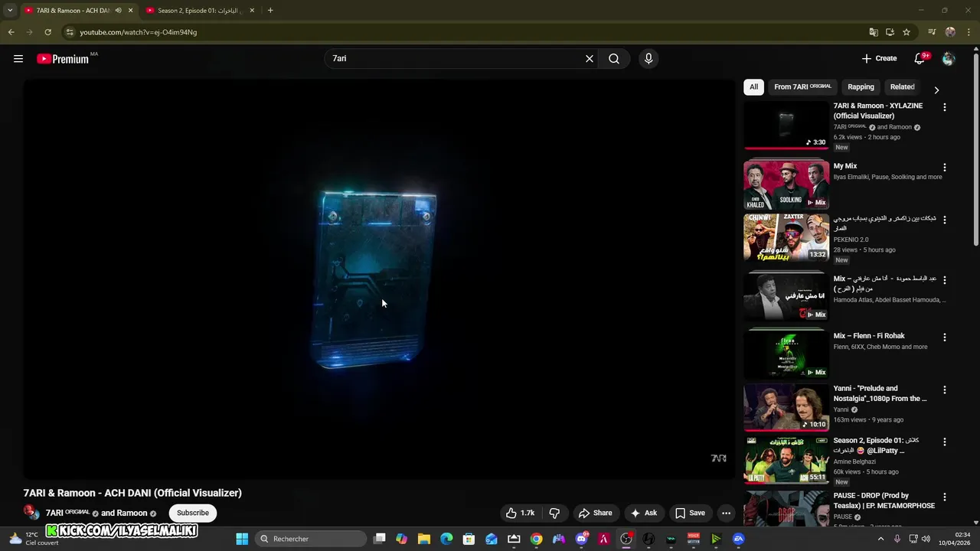980x551 pixels.
Task: Open the tab search dropdown arrow
Action: pyautogui.click(x=10, y=11)
